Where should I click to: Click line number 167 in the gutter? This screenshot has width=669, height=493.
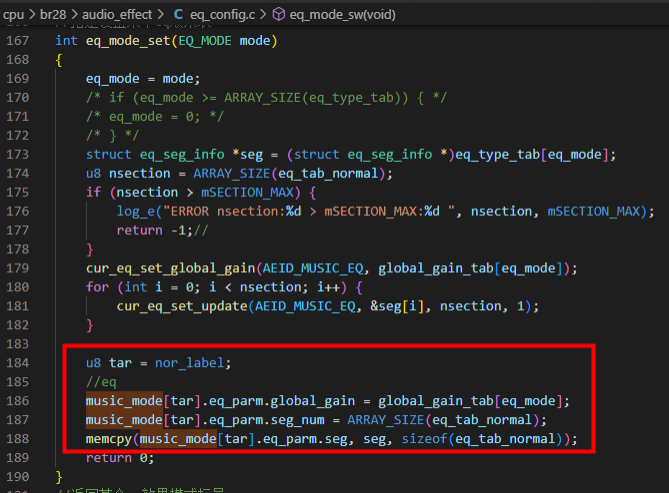click(17, 41)
